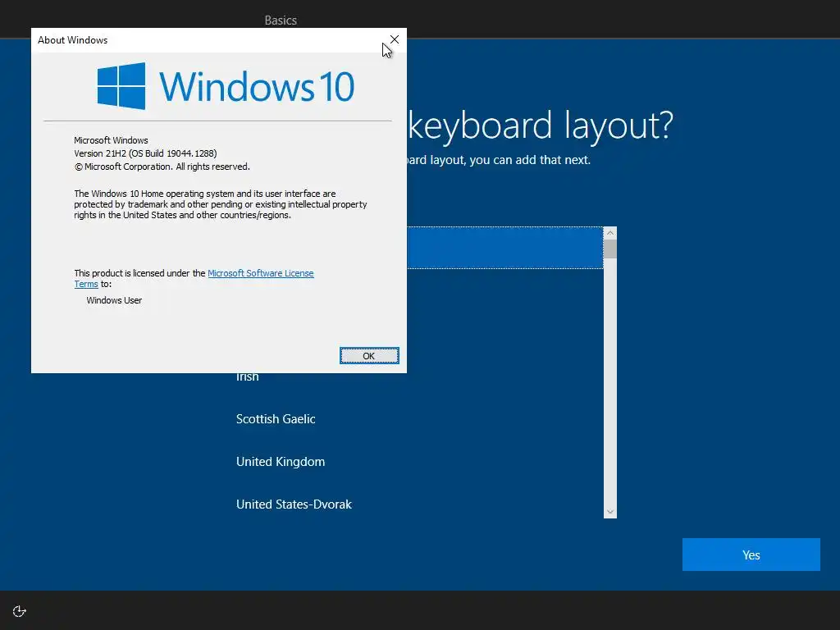Click the layout list scrollbar thumb
The width and height of the screenshot is (840, 630).
click(x=610, y=249)
